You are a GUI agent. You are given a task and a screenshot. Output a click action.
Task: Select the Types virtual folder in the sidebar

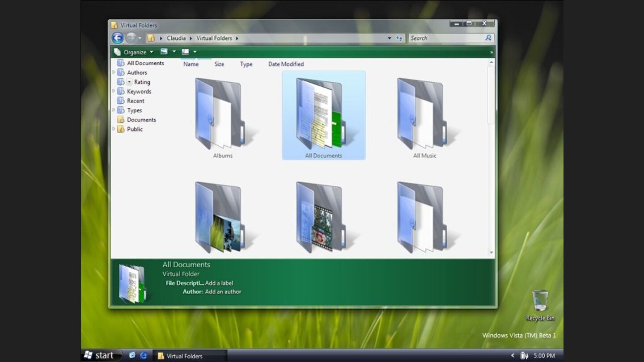point(134,110)
